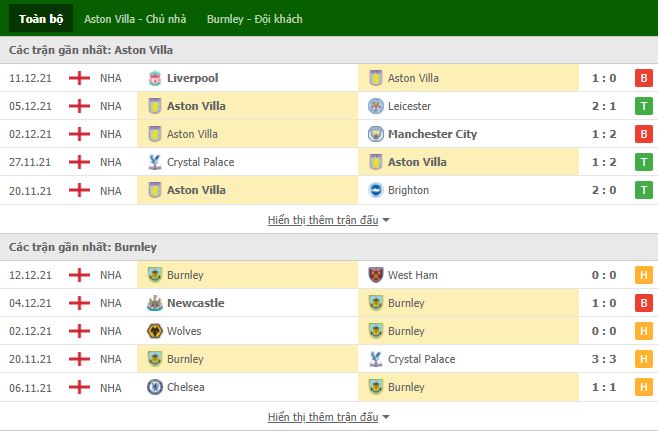Click the Wolves club crest icon
This screenshot has width=658, height=431.
point(155,331)
